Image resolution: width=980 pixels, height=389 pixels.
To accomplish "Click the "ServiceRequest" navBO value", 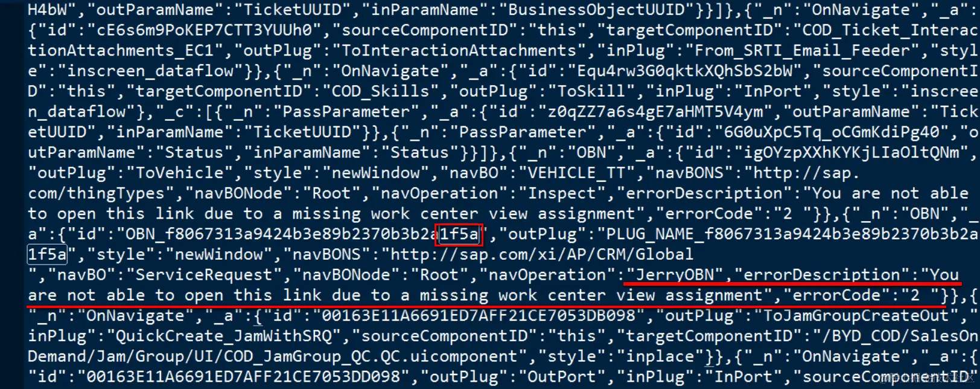I will pos(204,275).
